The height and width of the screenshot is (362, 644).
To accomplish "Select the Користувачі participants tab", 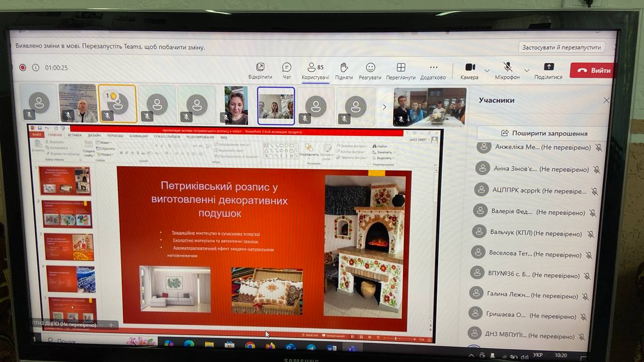I will coord(315,71).
